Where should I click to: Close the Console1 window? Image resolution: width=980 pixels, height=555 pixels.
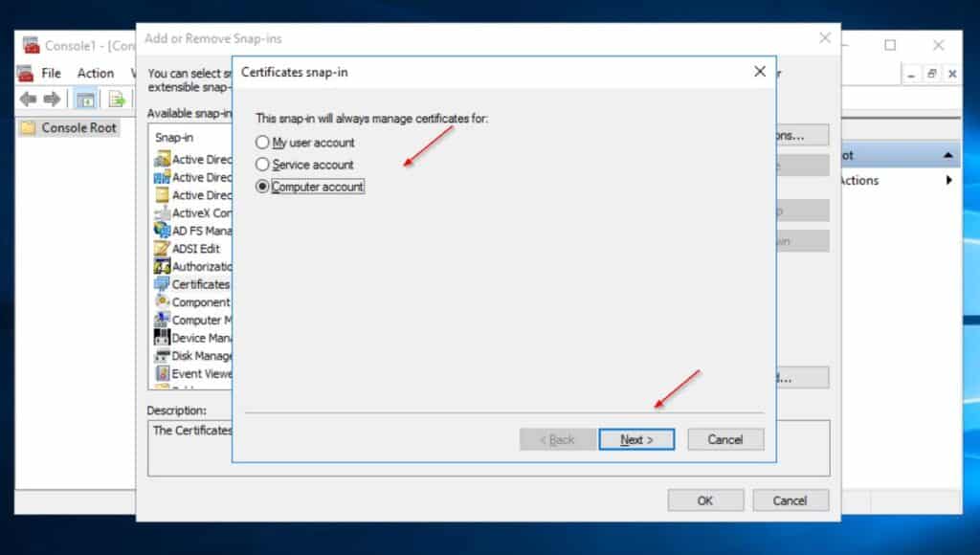tap(938, 45)
